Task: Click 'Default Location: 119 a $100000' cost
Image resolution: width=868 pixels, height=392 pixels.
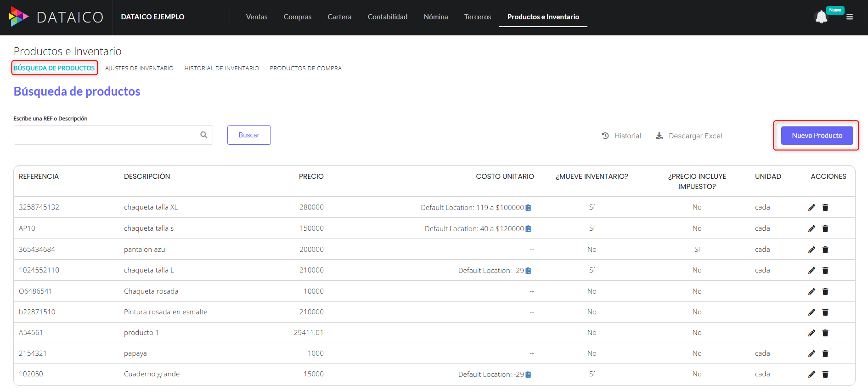Action: pos(472,208)
